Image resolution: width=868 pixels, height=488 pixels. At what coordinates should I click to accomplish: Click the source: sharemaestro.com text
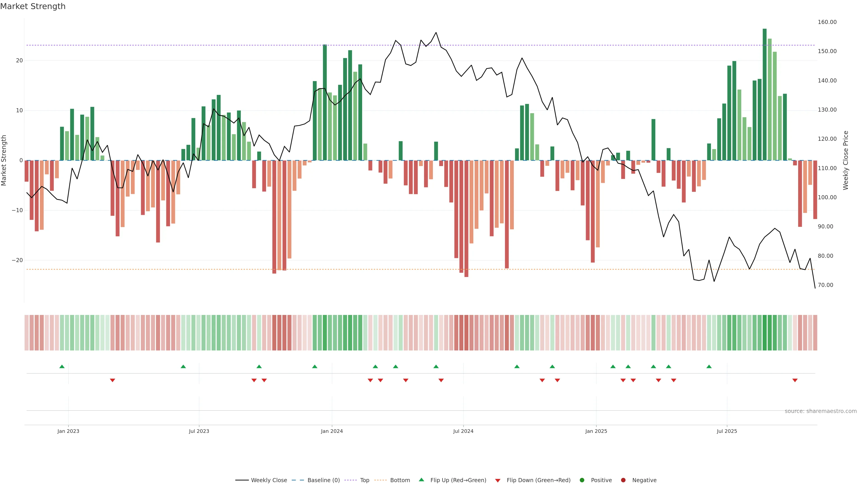click(x=821, y=411)
